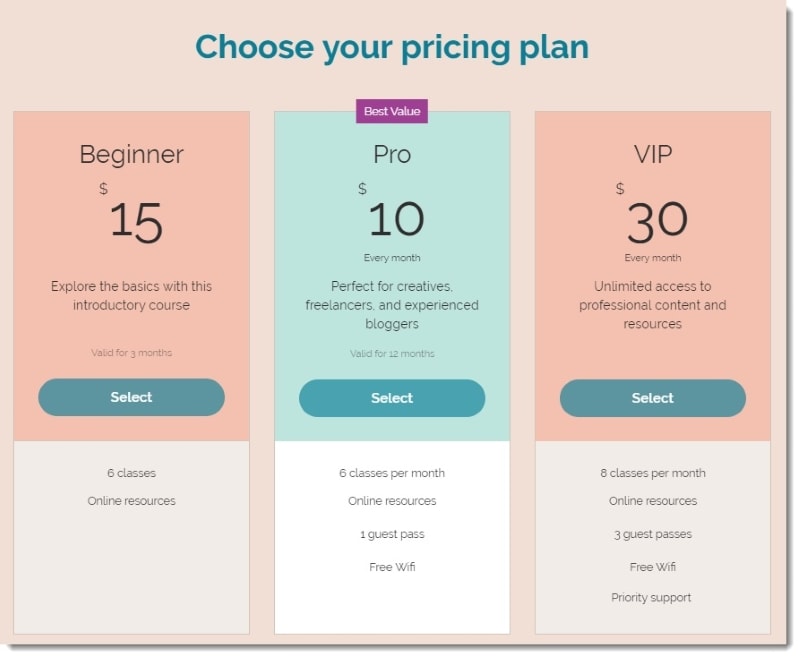
Task: Click the Best Value badge
Action: click(392, 111)
